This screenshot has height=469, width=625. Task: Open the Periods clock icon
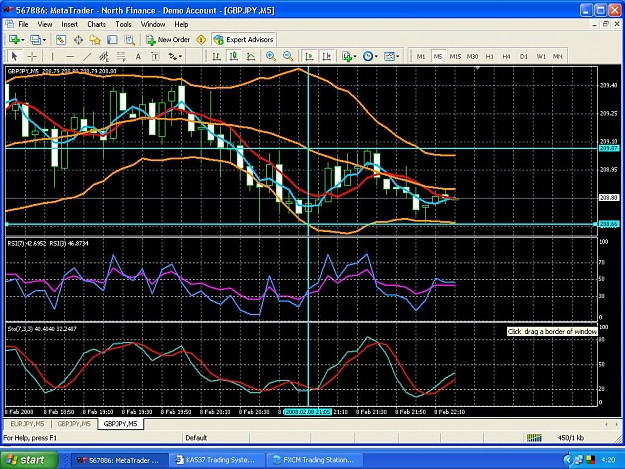(x=368, y=56)
